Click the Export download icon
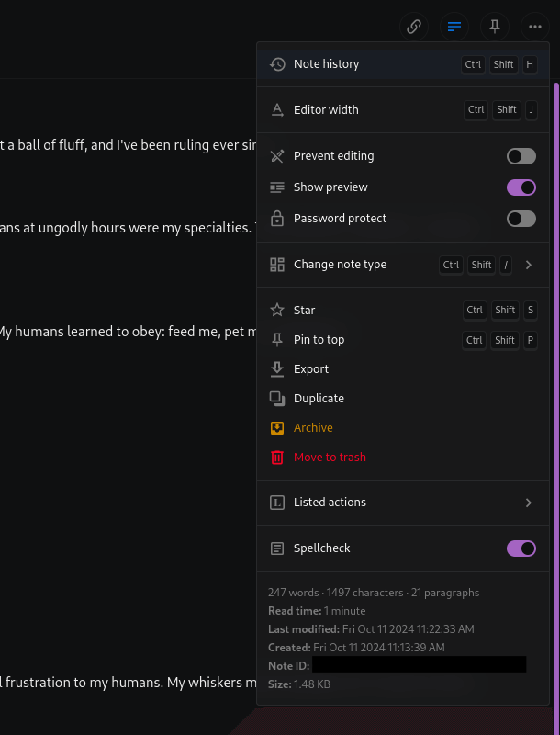 click(x=277, y=369)
